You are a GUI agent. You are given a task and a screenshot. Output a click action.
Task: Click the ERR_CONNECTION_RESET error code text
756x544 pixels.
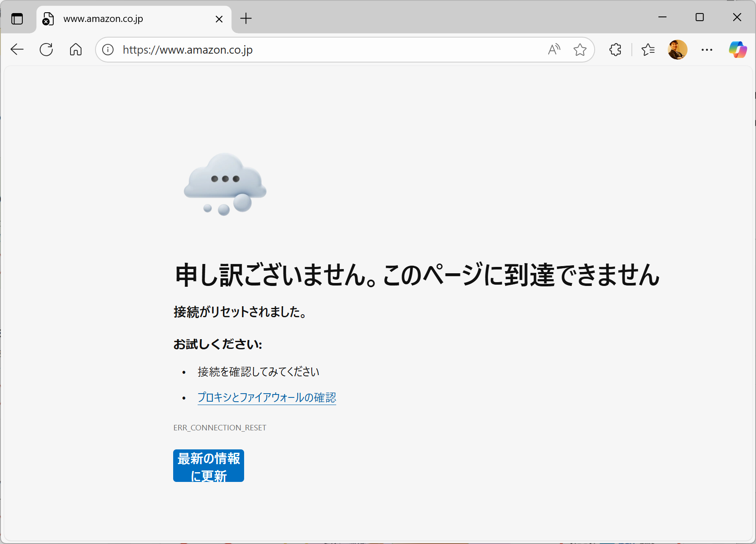(x=220, y=428)
